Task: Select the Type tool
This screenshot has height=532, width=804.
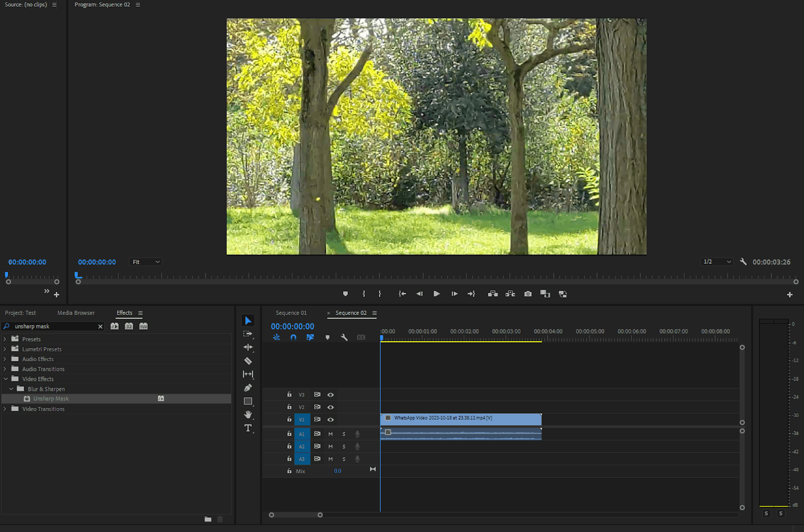Action: tap(248, 428)
